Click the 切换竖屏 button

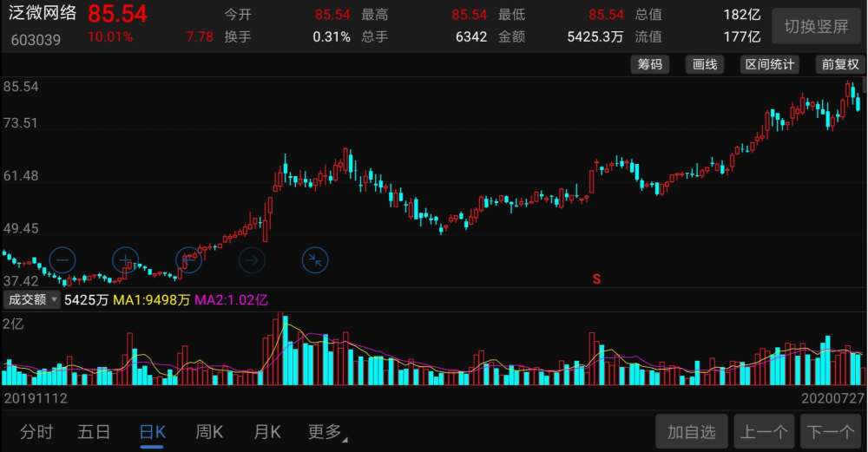pos(816,26)
